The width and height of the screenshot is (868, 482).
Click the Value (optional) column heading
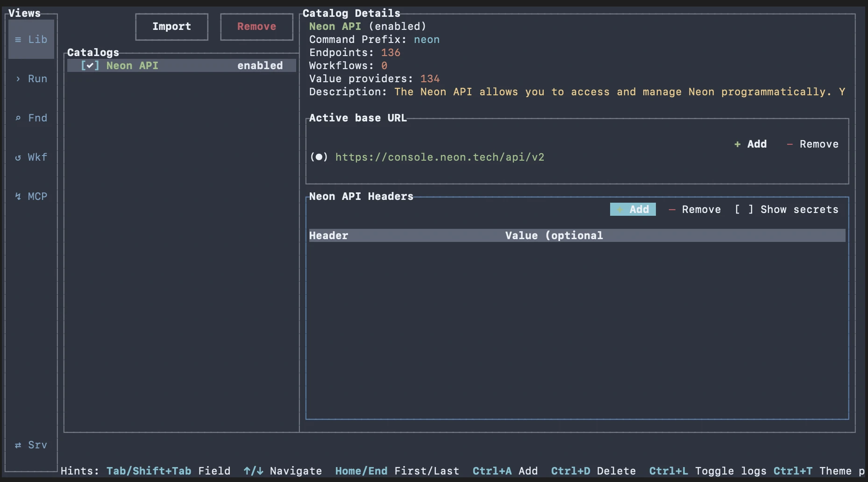554,235
